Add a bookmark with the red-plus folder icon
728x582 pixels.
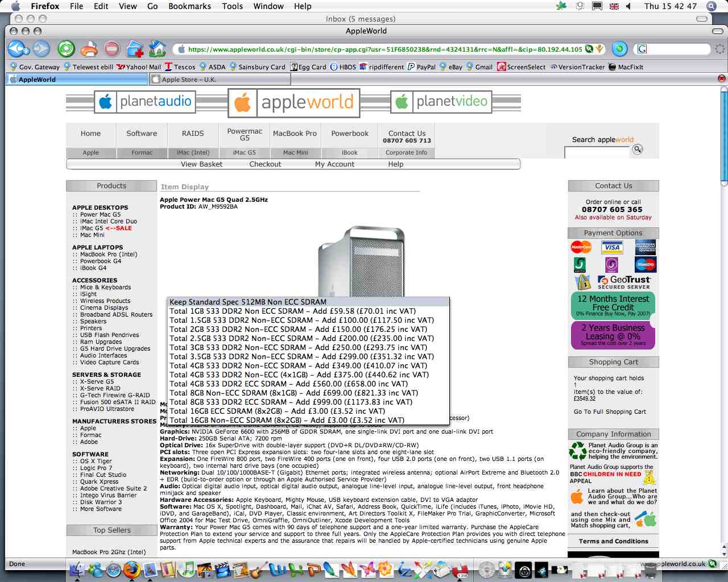pos(135,49)
